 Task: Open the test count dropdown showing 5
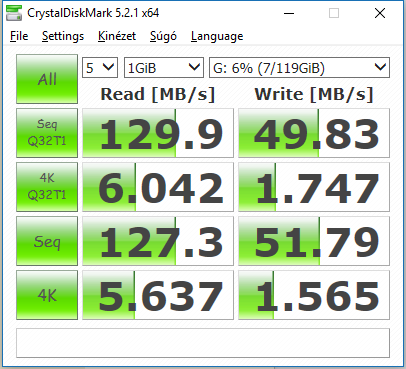click(100, 68)
